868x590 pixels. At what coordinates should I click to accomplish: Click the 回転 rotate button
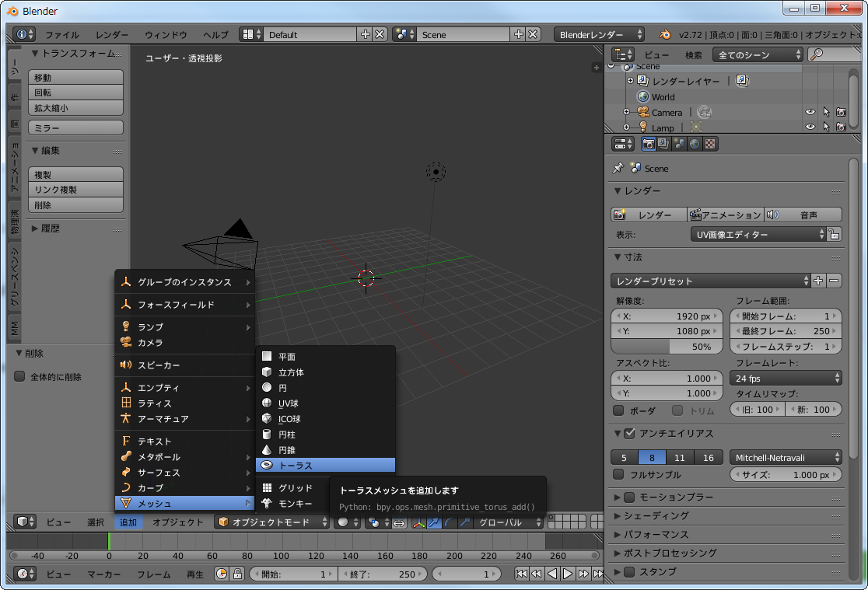pos(76,93)
